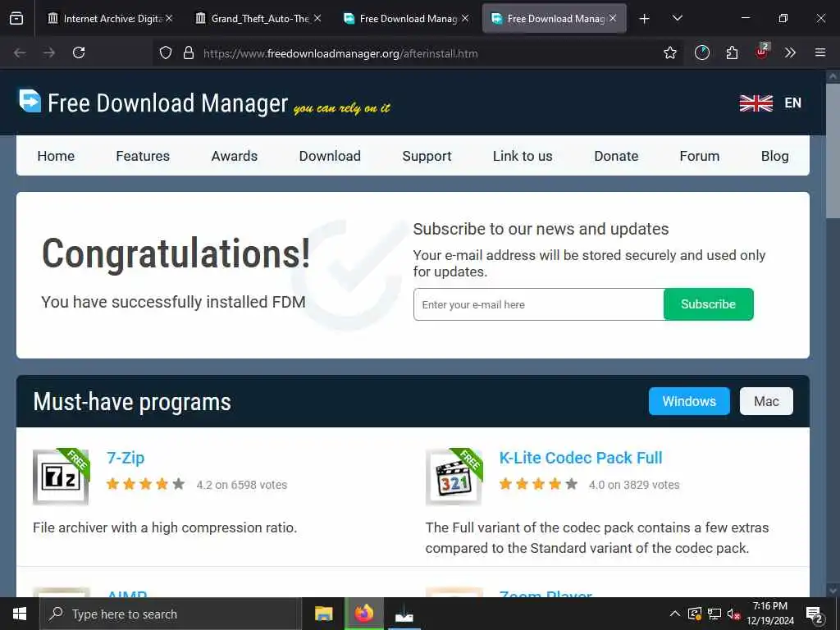Open the Features menu item

(143, 156)
